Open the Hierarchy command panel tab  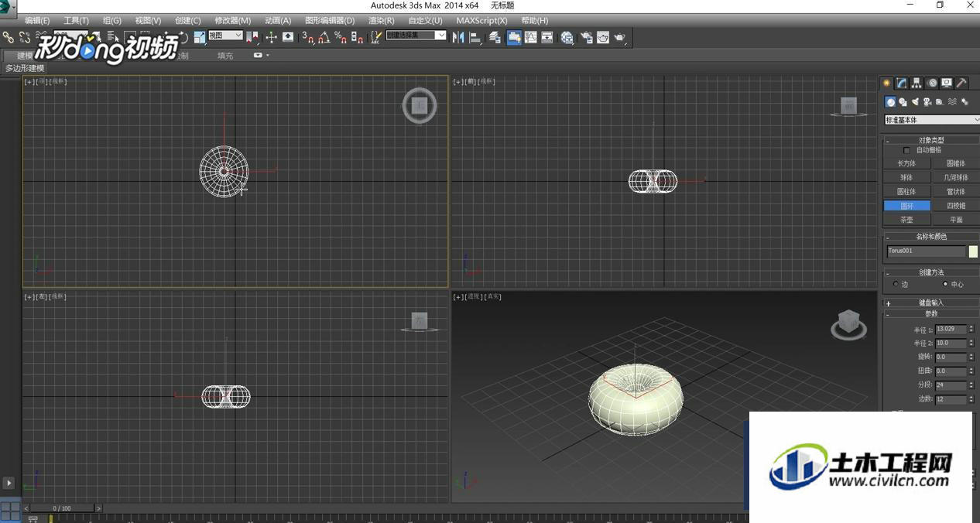(917, 83)
